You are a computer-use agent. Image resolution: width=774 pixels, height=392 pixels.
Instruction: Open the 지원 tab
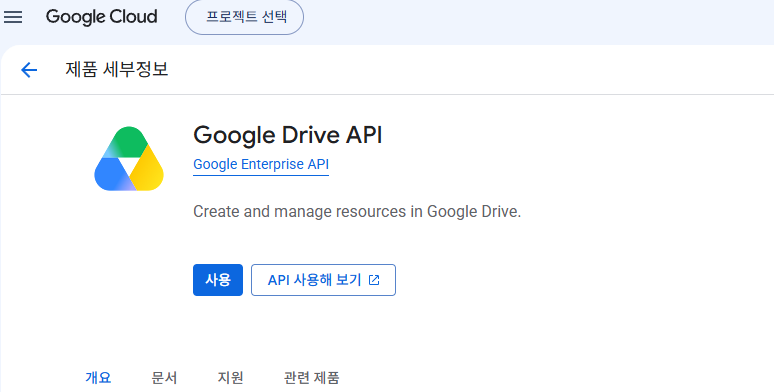pyautogui.click(x=230, y=378)
